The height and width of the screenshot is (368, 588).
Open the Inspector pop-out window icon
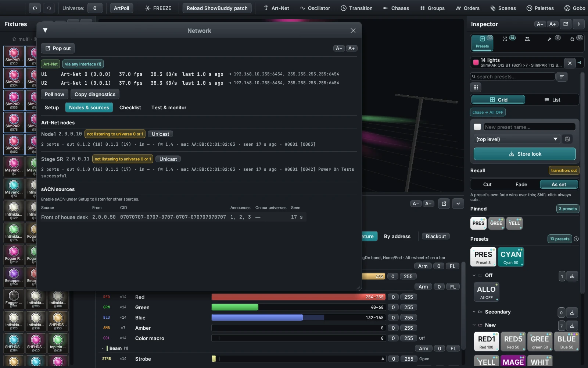[566, 24]
